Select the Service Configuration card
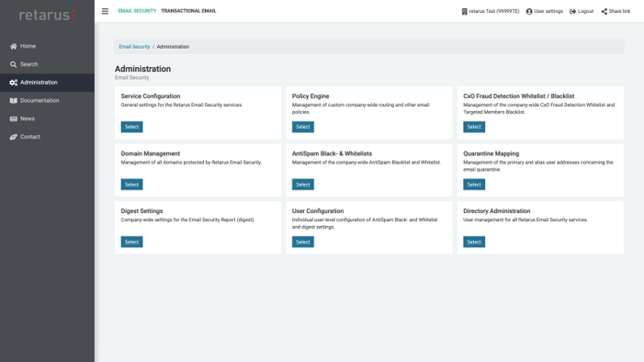 [x=132, y=127]
